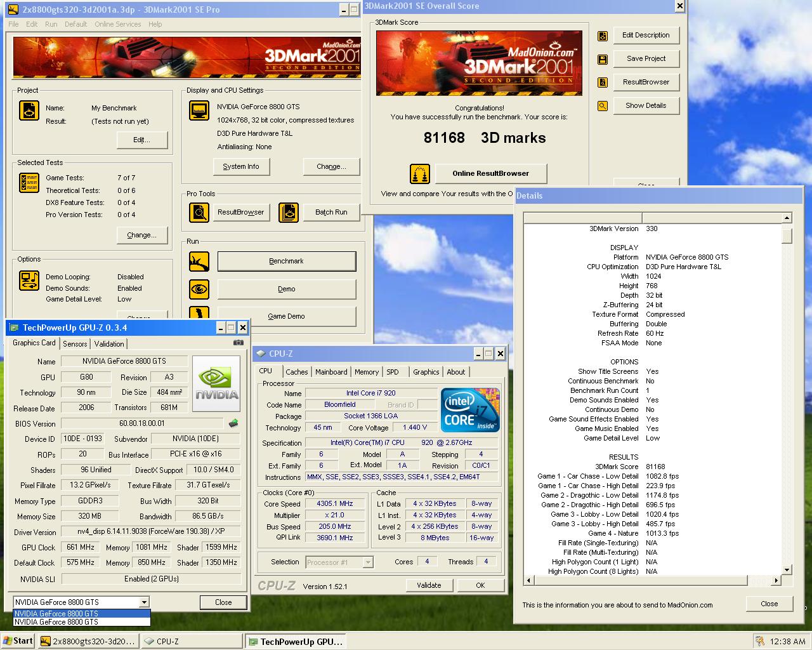The width and height of the screenshot is (812, 650).
Task: Click the ResultBrowser icon in score window
Action: [603, 83]
